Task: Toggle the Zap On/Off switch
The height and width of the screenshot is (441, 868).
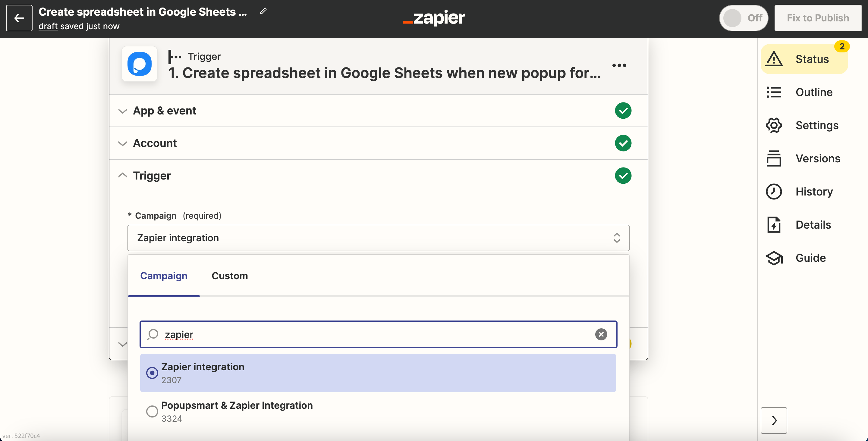Action: pyautogui.click(x=743, y=18)
